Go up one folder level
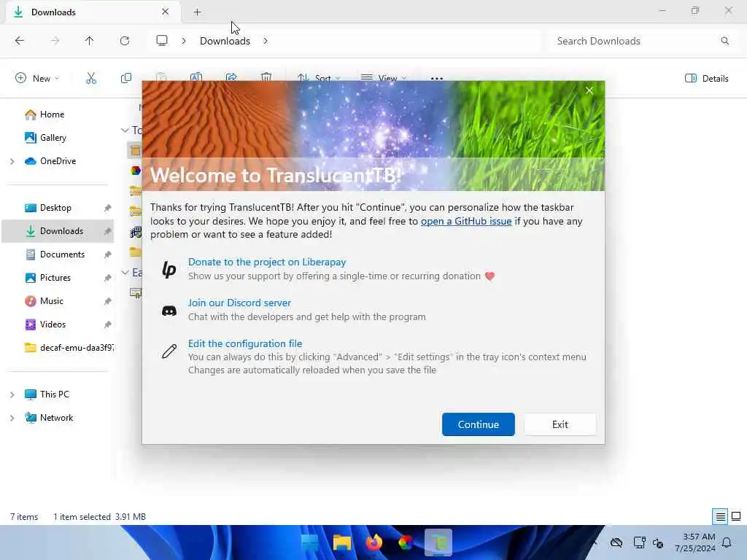The height and width of the screenshot is (560, 747). coord(90,41)
